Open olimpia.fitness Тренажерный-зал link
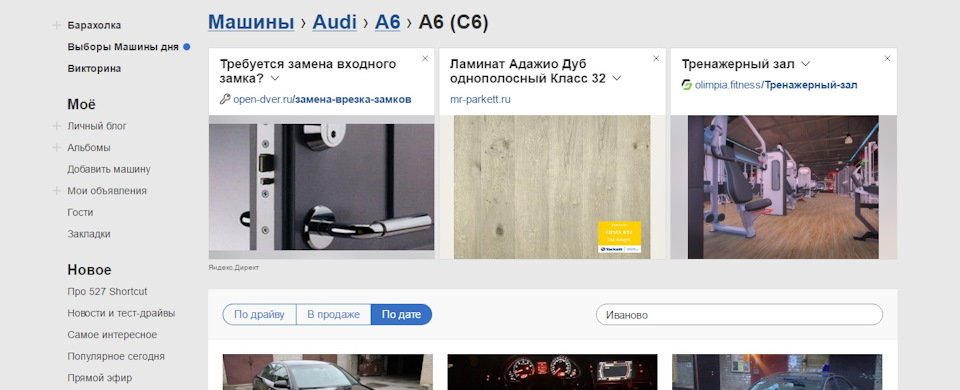Screen dimensions: 960x390 coord(776,85)
